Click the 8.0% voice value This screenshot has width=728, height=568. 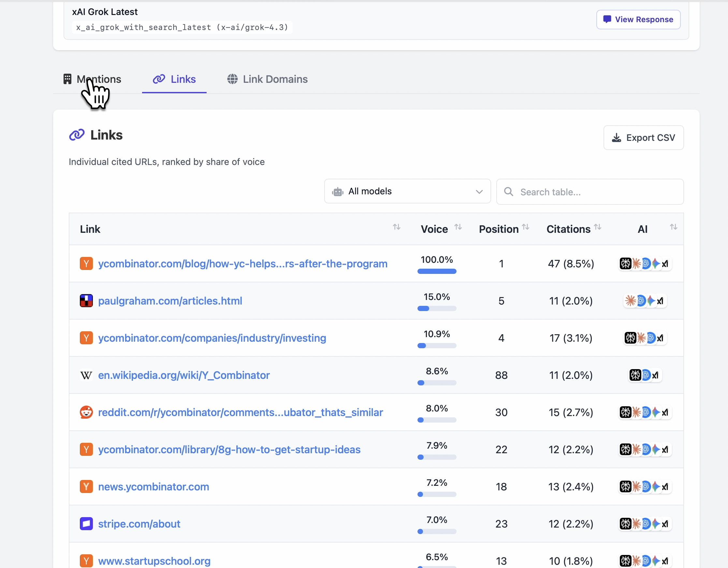coord(437,408)
